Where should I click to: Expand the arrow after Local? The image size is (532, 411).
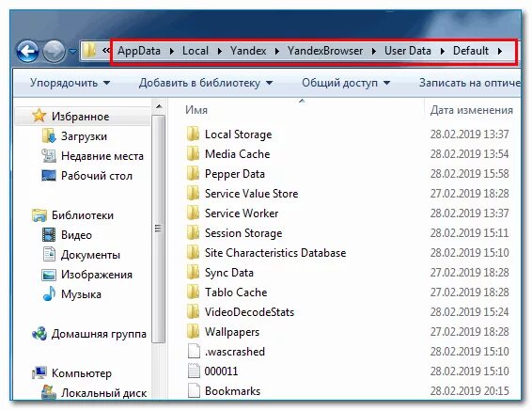(220, 51)
